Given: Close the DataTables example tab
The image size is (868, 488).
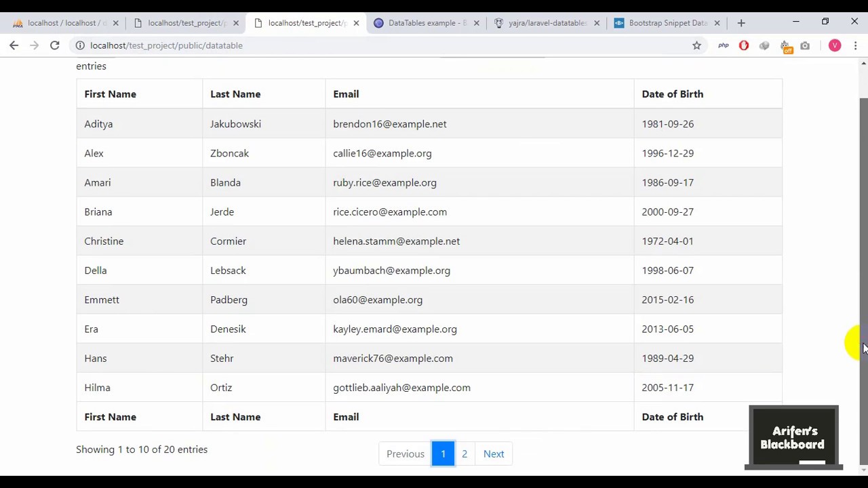Looking at the screenshot, I should [476, 23].
